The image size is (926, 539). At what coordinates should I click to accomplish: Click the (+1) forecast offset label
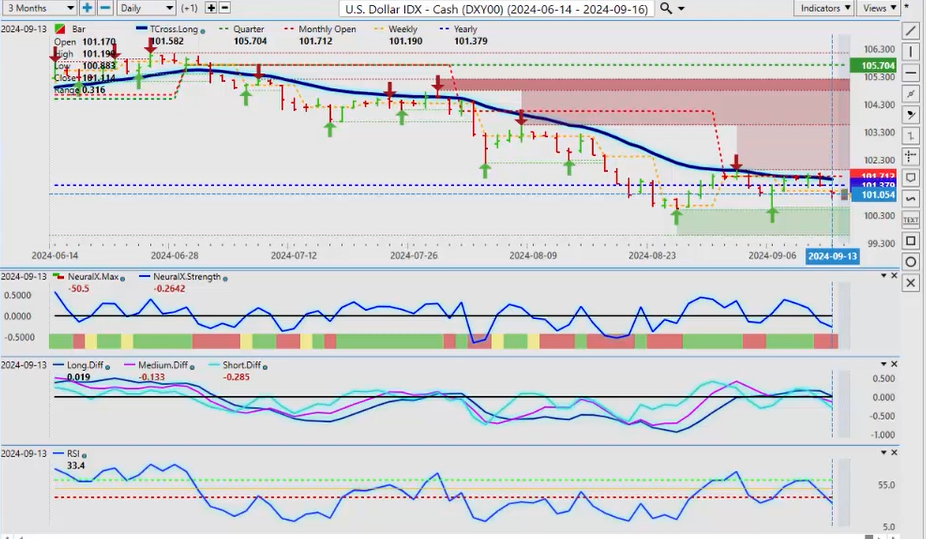190,8
